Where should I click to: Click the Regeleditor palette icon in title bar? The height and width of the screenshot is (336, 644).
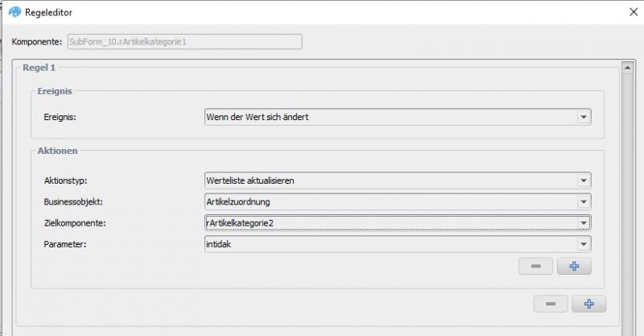(14, 12)
